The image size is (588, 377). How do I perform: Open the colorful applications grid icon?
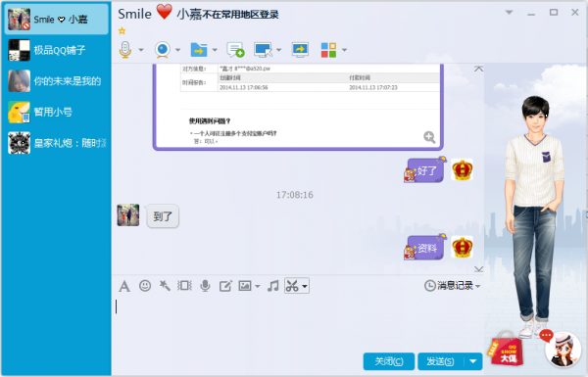[x=328, y=50]
